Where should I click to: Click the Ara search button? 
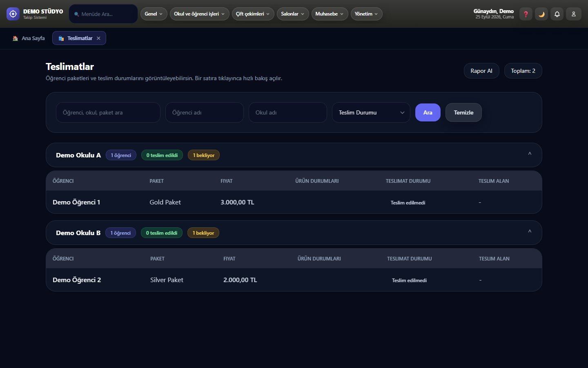428,112
